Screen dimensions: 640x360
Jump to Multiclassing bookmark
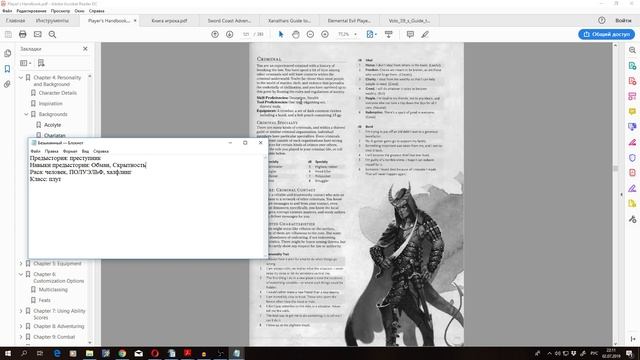click(53, 290)
